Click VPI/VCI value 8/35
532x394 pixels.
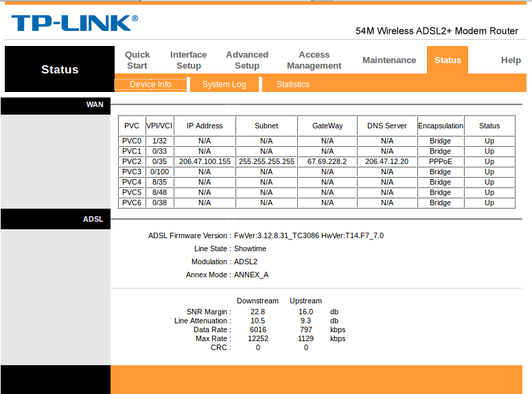coord(159,182)
